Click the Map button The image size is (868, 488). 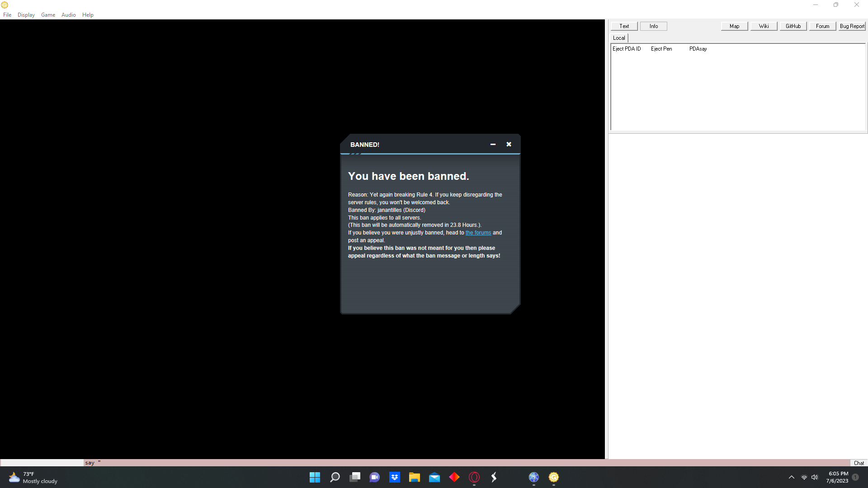(x=734, y=26)
